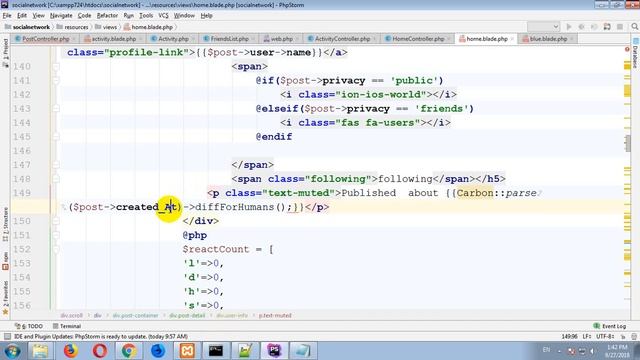Click the Run with Coverage icon

click(594, 27)
